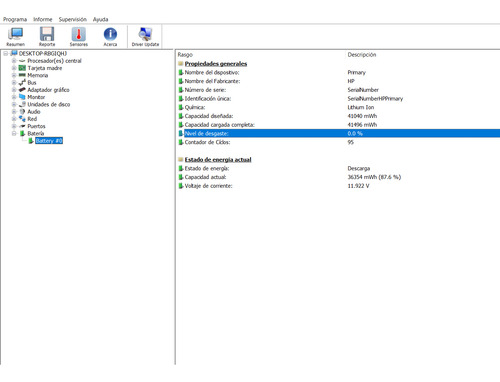Launch the Driver Update toolbar icon
The image size is (500, 382).
tap(145, 37)
